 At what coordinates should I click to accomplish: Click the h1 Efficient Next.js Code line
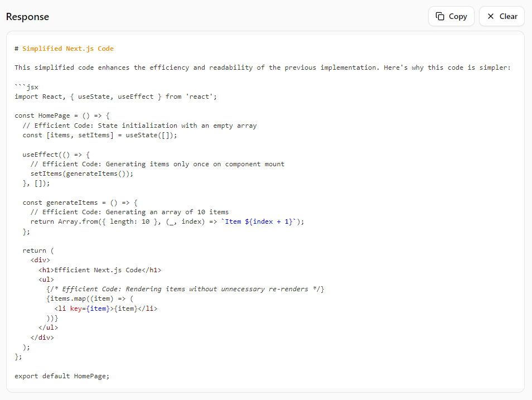coord(100,270)
